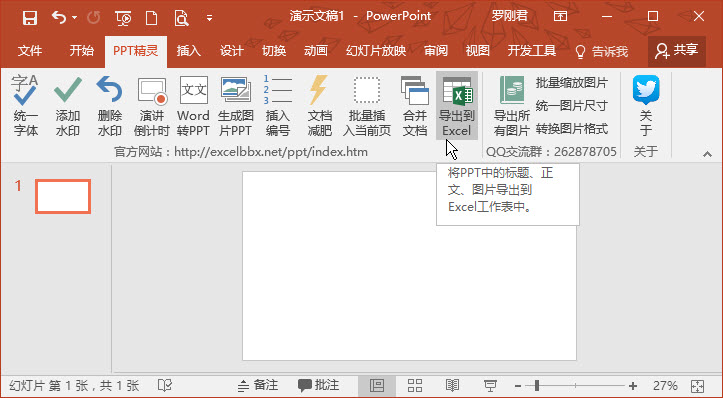
Task: Click the 罗刚君 account name
Action: click(509, 16)
